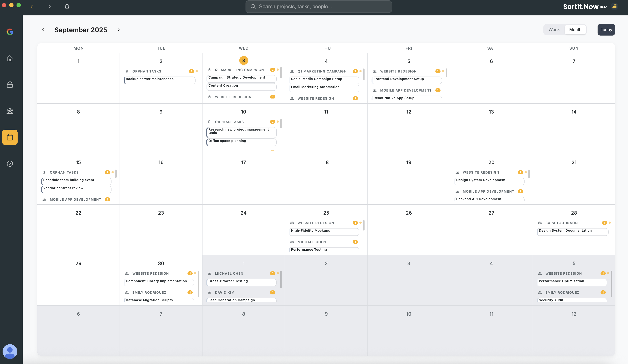This screenshot has width=628, height=364.
Task: Click the timer icon in title bar
Action: pos(67,6)
